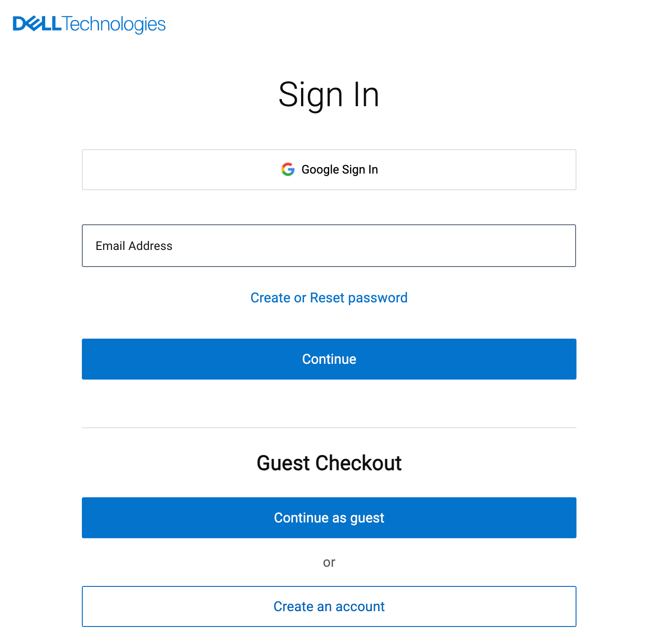Click the divider line above Guest Checkout
The height and width of the screenshot is (644, 666).
point(329,428)
